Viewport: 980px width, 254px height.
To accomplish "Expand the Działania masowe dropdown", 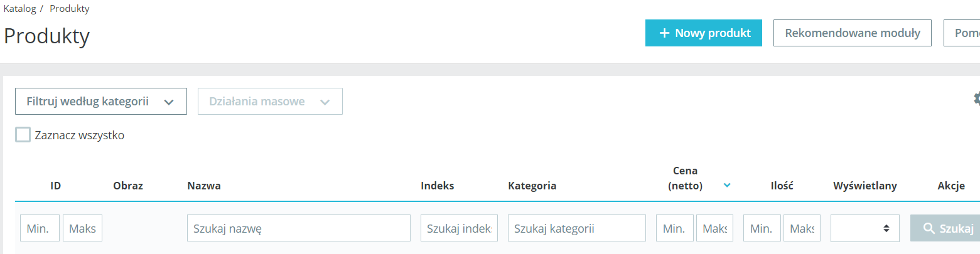I will (x=270, y=102).
